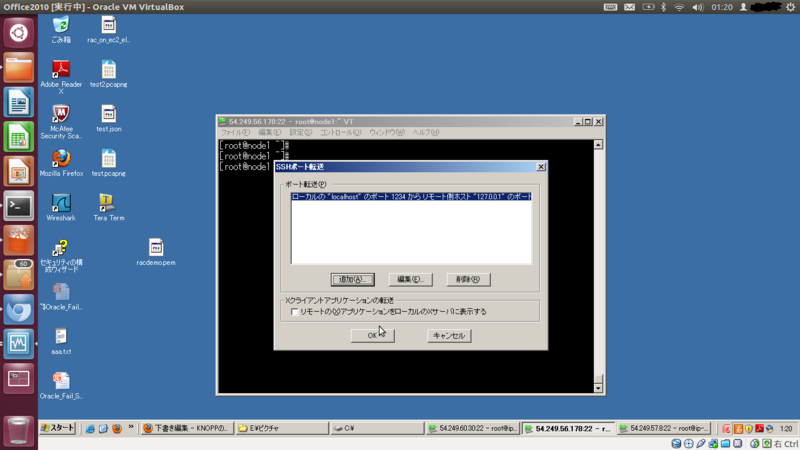The image size is (800, 450).
Task: Click the 追加 add button
Action: (353, 280)
